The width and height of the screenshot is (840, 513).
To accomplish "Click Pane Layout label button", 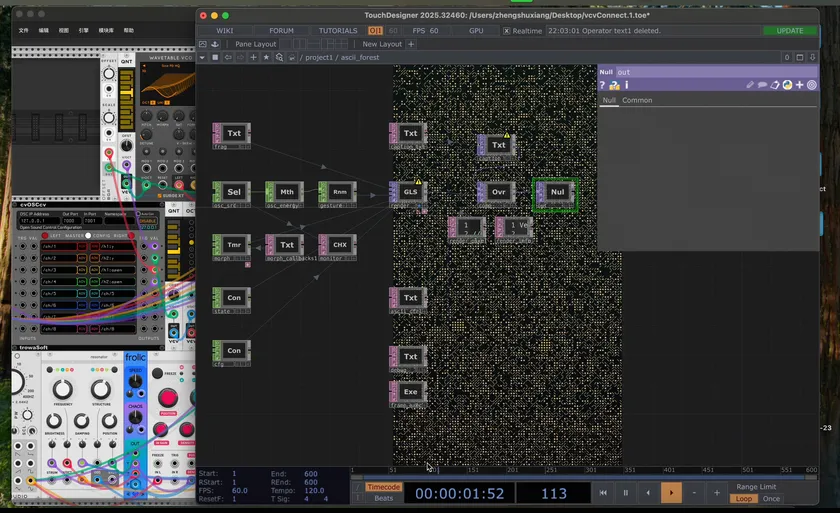I will [x=256, y=44].
